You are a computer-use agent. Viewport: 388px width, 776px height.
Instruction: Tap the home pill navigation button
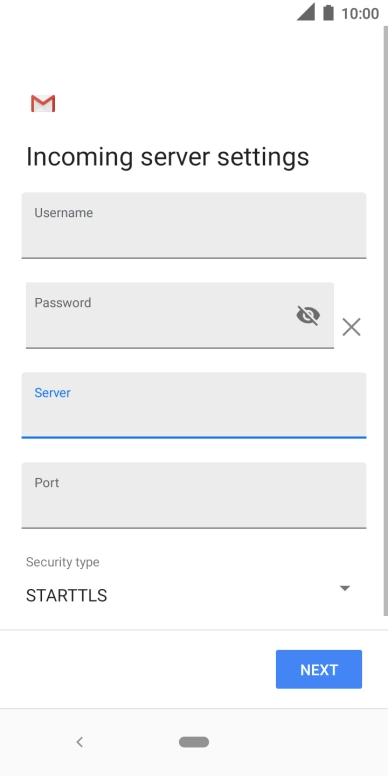pos(194,742)
